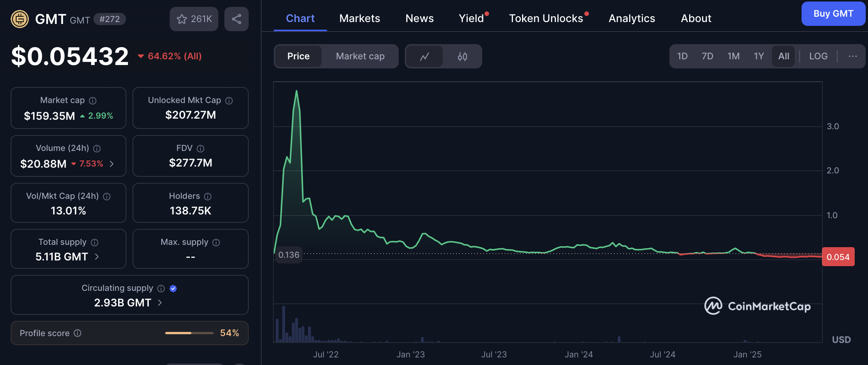
Task: Click the $0.05432 price text
Action: point(70,56)
